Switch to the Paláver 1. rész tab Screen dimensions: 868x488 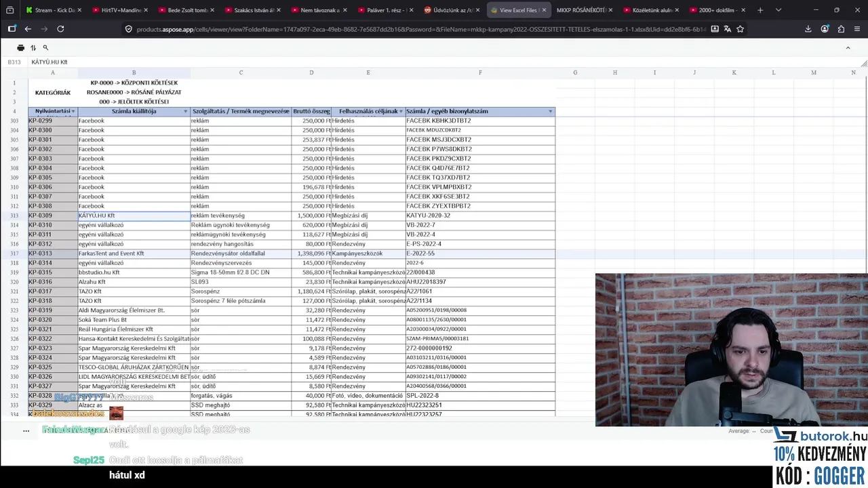click(386, 10)
